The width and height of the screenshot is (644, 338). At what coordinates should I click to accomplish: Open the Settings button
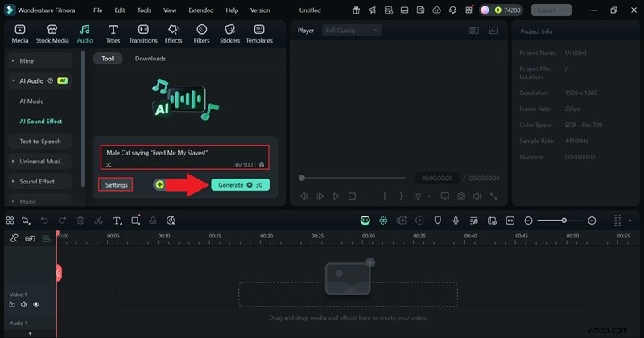pos(116,184)
